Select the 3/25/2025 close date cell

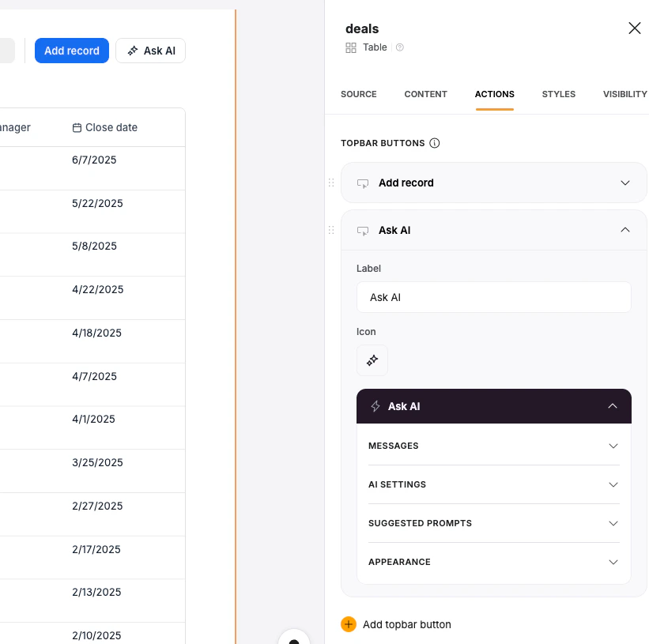97,462
